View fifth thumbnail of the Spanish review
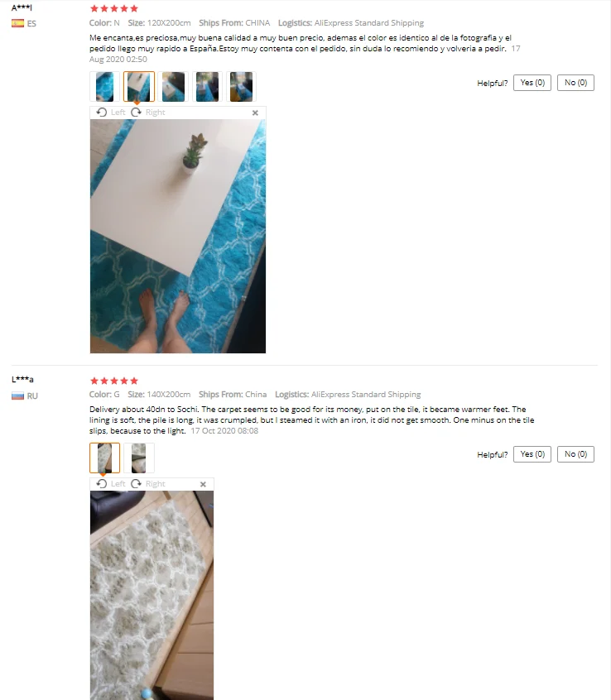 tap(241, 87)
